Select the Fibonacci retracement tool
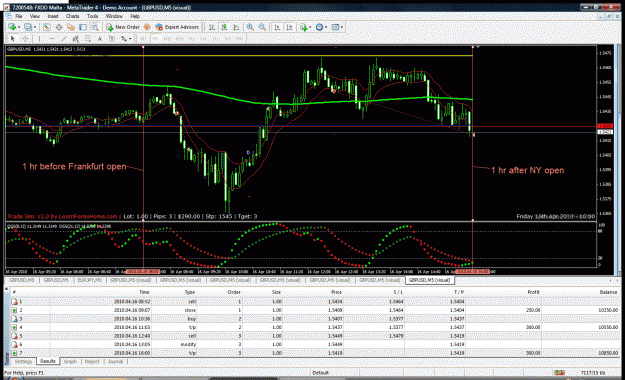The height and width of the screenshot is (380, 625). point(88,39)
